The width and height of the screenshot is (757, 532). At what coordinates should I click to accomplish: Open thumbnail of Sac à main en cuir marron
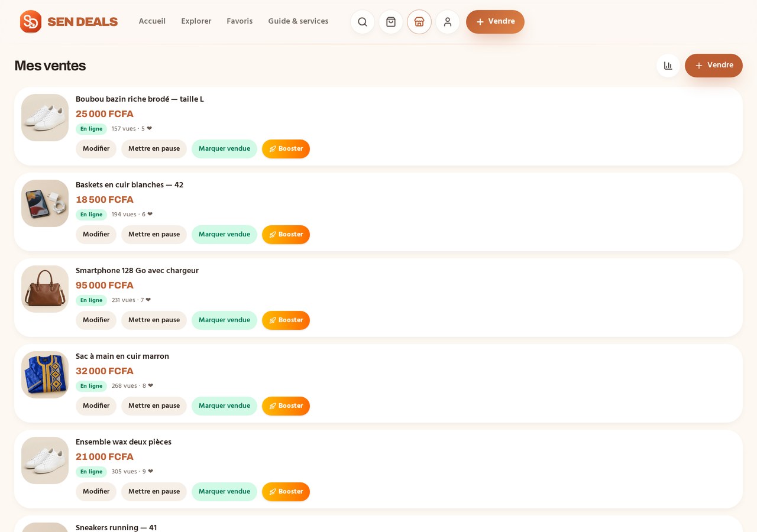(45, 375)
